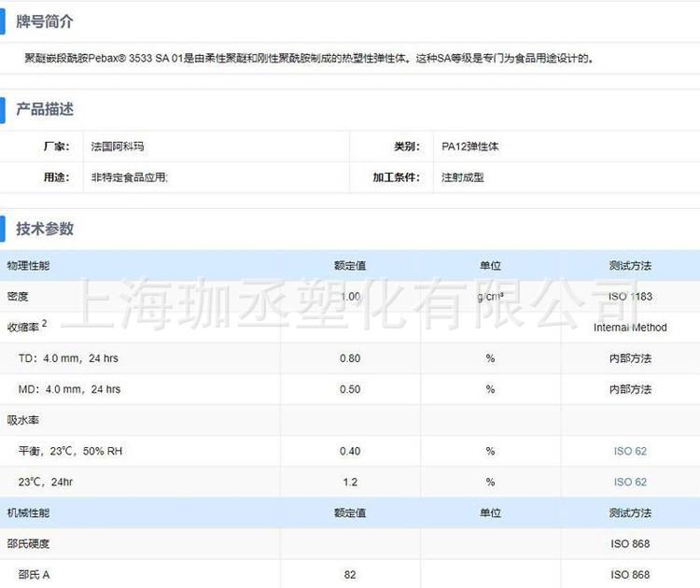Select the 非特定食品应用 usage value
This screenshot has width=700, height=588.
(x=130, y=177)
